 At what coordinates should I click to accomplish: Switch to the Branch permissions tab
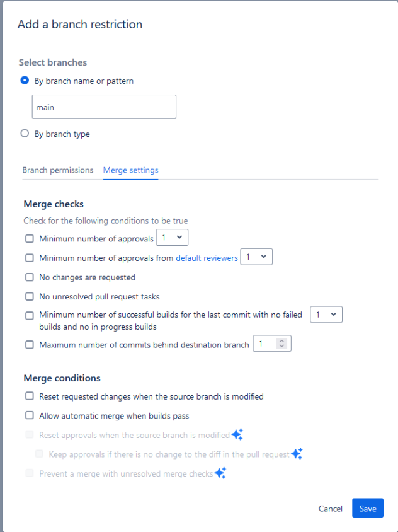58,170
